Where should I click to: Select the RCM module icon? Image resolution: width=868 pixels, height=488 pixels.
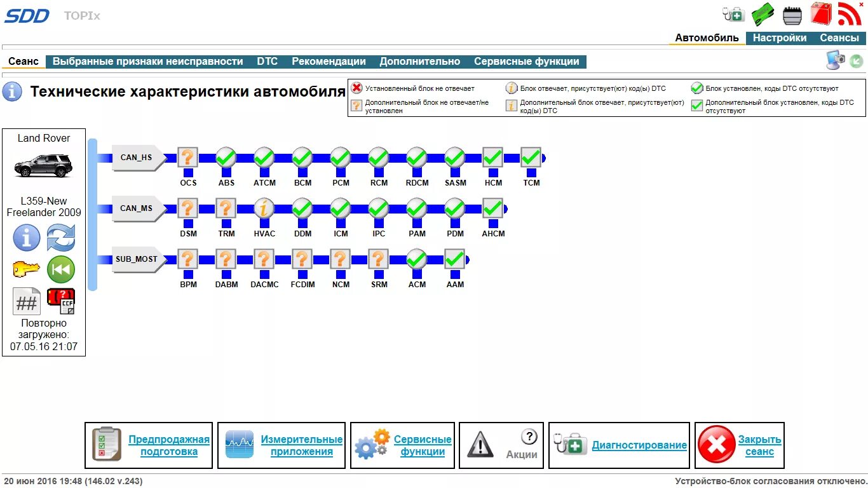(379, 157)
